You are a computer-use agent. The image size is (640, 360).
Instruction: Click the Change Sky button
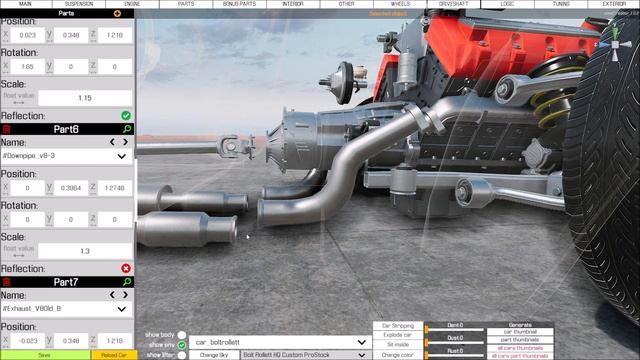(214, 355)
